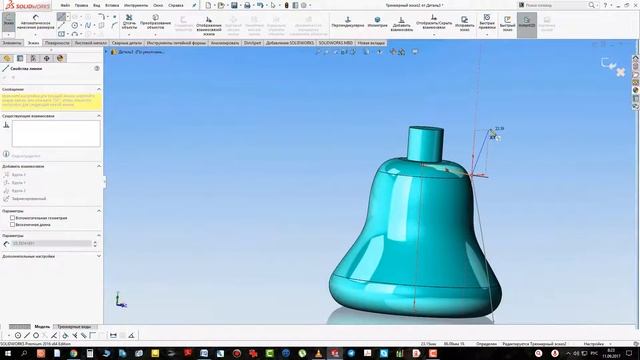This screenshot has width=640, height=360.
Task: Switch to the Листовой металл ribbon tab
Action: coord(90,43)
